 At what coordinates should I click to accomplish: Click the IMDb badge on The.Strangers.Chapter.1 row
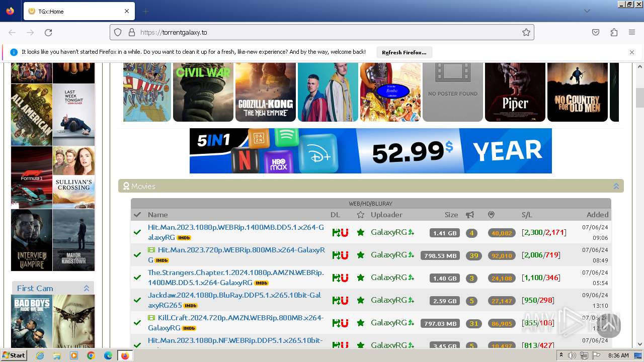click(x=262, y=283)
